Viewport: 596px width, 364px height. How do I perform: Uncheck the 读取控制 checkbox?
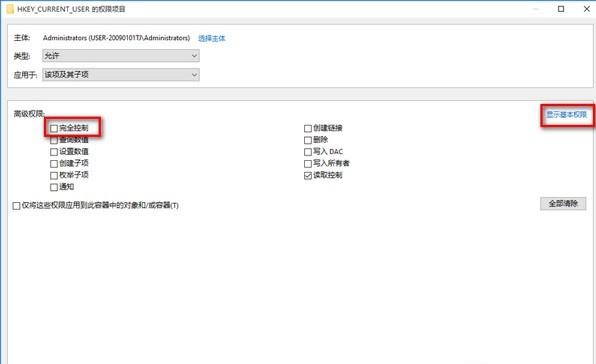click(x=308, y=176)
